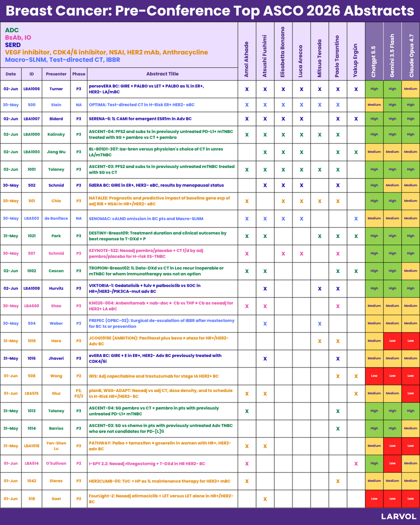Click the ID cell "LBA1000"

point(32,134)
